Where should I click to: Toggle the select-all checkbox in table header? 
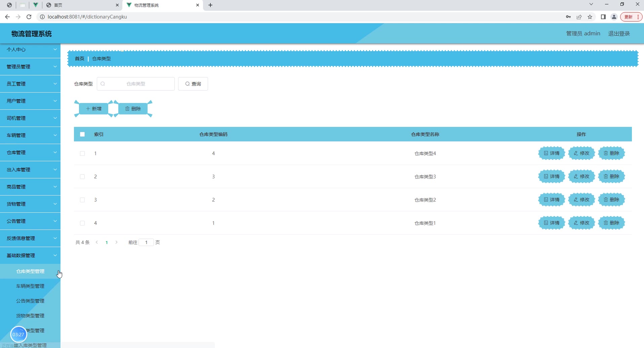click(x=82, y=134)
